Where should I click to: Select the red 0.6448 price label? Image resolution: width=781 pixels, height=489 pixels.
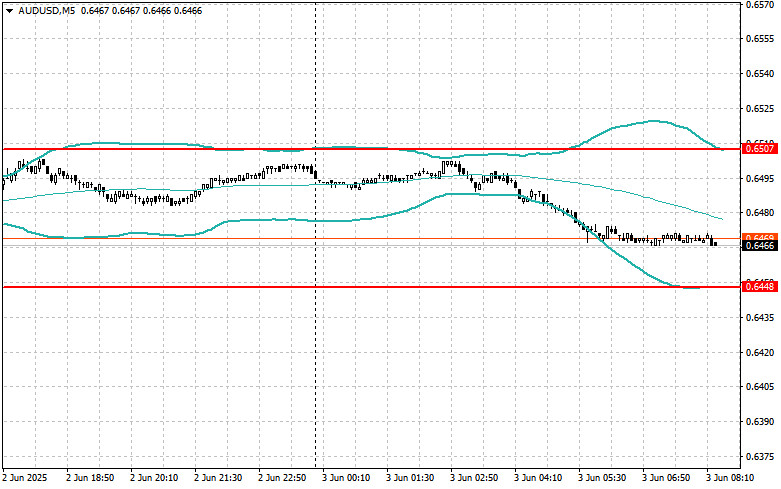[x=760, y=286]
